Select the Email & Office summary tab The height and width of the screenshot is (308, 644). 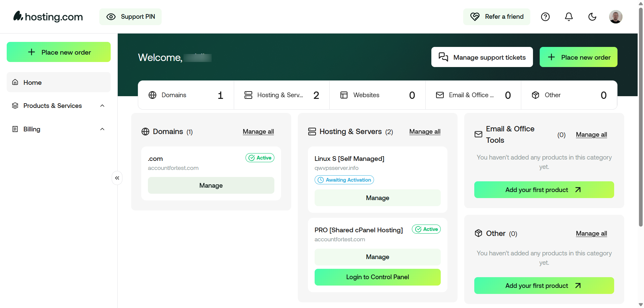point(473,95)
